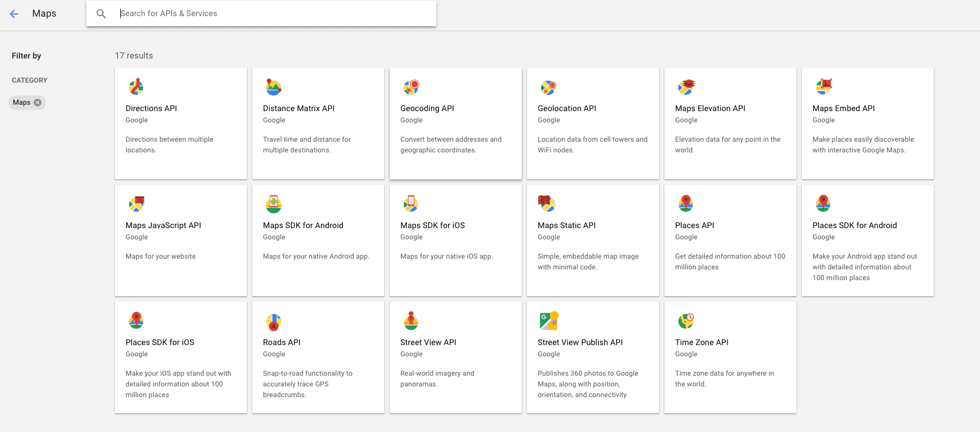Screen dimensions: 980x432
Task: Click the Street View Publish API icon
Action: [x=549, y=320]
